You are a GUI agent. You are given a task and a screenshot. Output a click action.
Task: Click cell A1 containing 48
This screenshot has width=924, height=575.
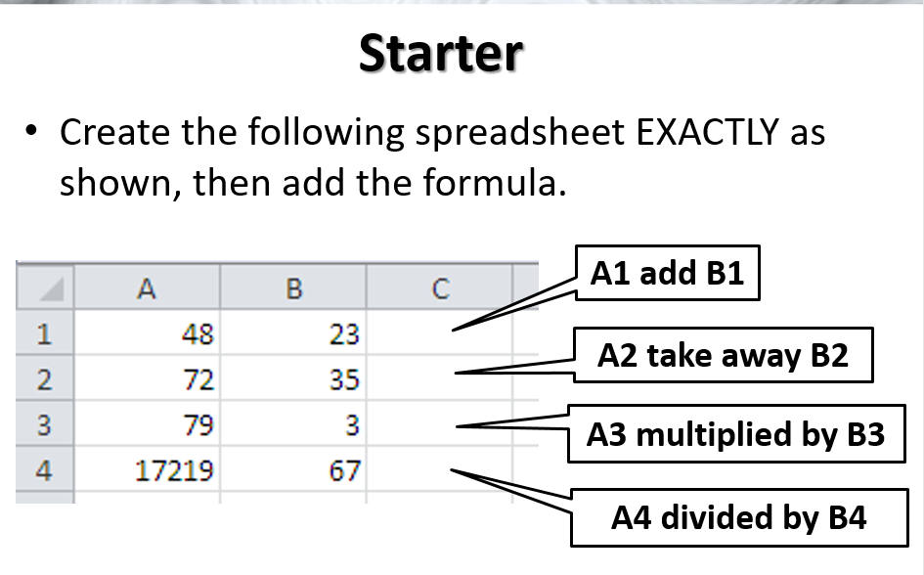(x=147, y=334)
